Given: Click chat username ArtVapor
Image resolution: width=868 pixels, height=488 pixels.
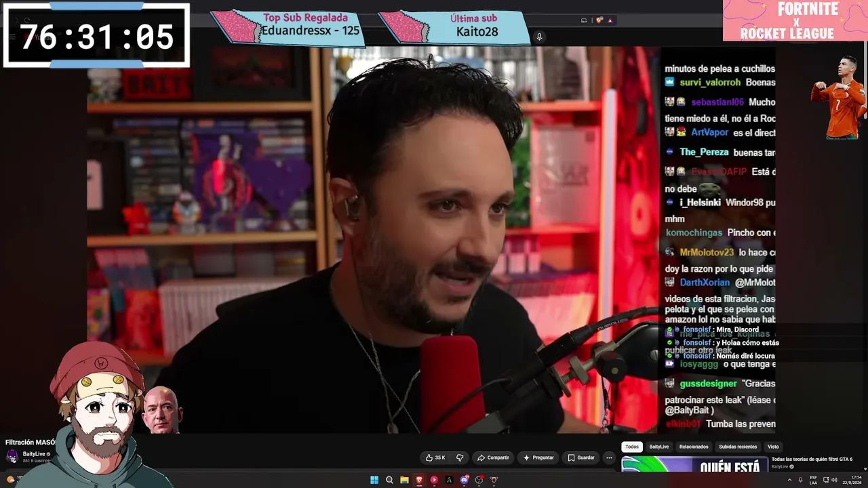Looking at the screenshot, I should click(709, 133).
